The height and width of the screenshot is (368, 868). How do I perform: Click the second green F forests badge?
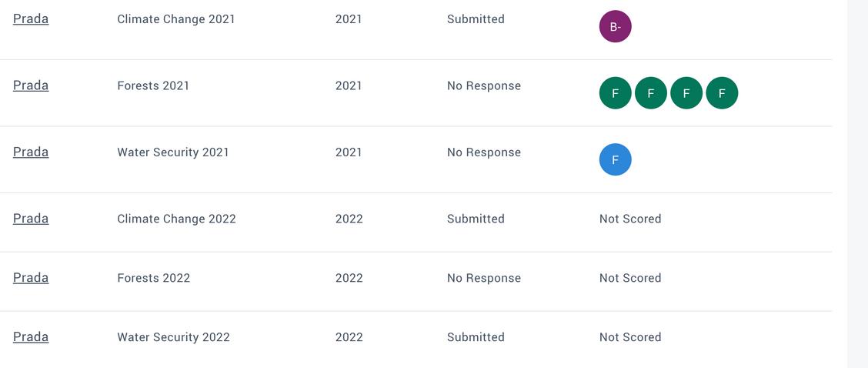[x=650, y=93]
